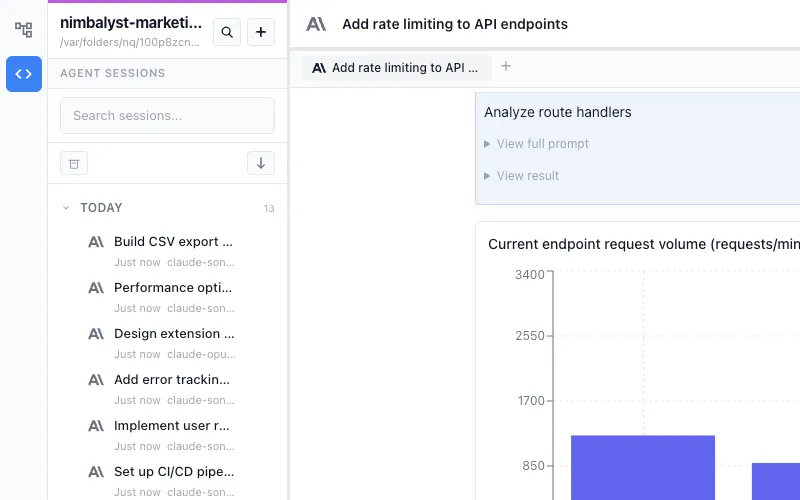Image resolution: width=800 pixels, height=500 pixels.
Task: Select the Add error tracking session
Action: (172, 380)
